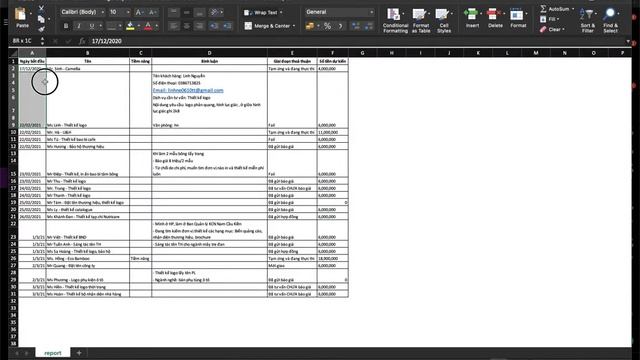Expand the formula bar
This screenshot has width=640, height=360.
pyautogui.click(x=628, y=41)
